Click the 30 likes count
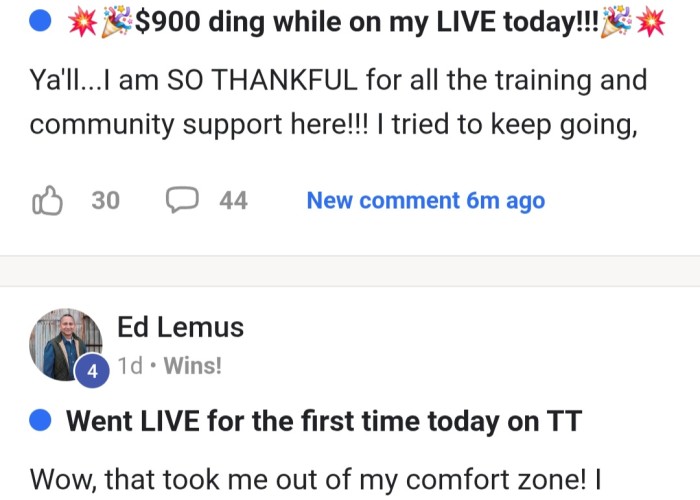 [106, 200]
